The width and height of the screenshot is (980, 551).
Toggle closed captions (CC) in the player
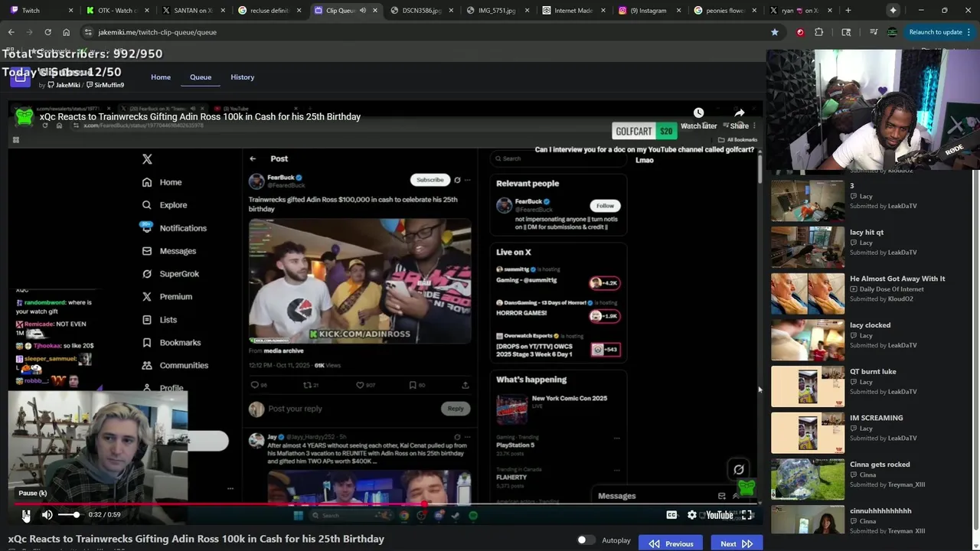coord(671,515)
